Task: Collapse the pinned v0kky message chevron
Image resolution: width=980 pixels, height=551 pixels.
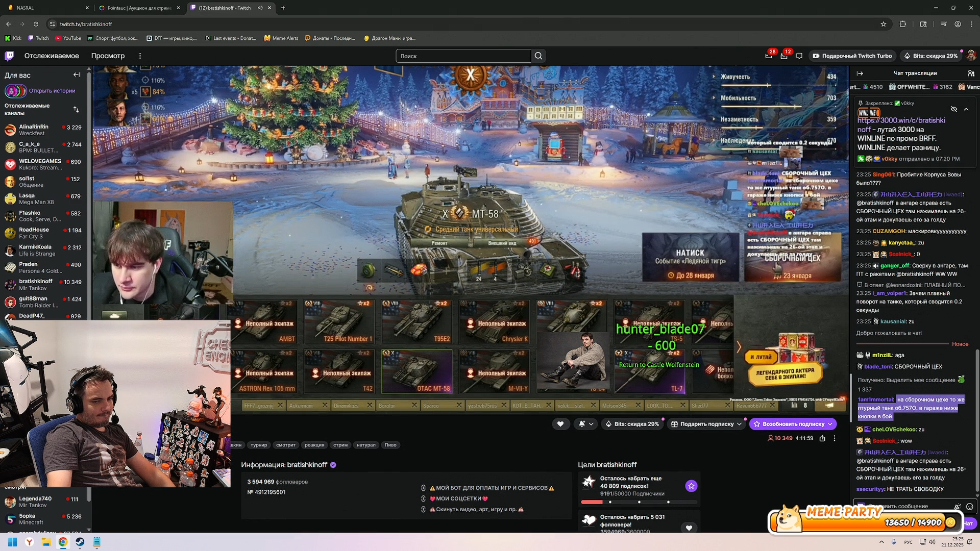Action: tap(966, 109)
